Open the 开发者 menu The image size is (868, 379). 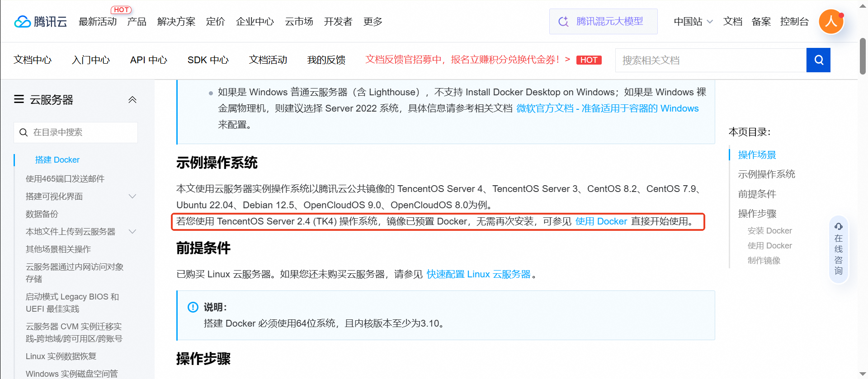click(x=338, y=22)
